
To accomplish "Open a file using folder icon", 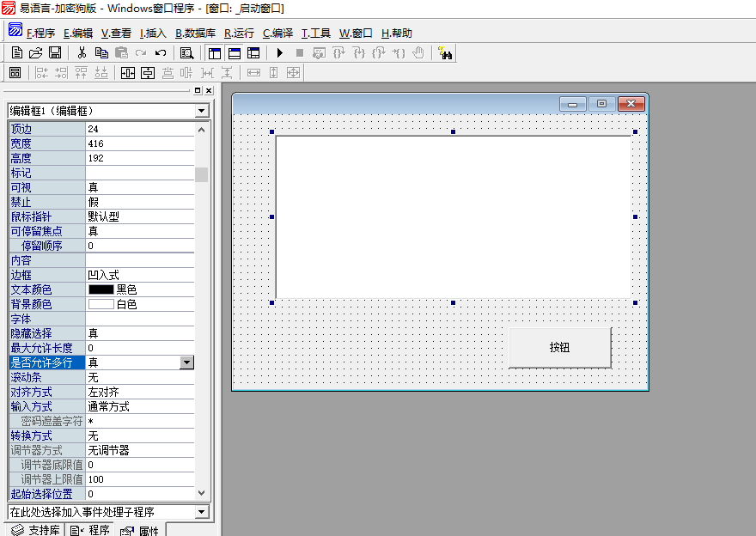I will (x=36, y=53).
